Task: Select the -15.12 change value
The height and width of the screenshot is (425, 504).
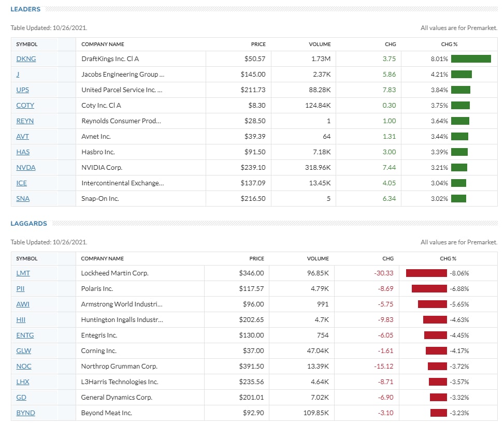Action: pyautogui.click(x=383, y=366)
